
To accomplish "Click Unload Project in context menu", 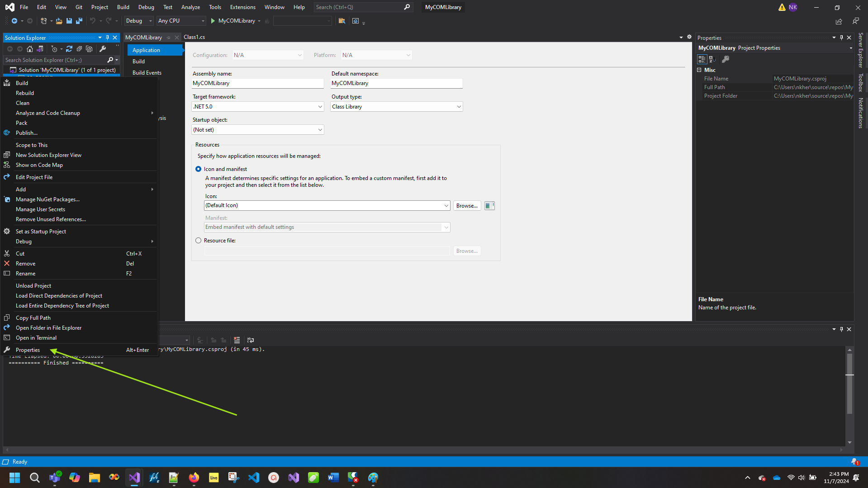I will [79, 286].
